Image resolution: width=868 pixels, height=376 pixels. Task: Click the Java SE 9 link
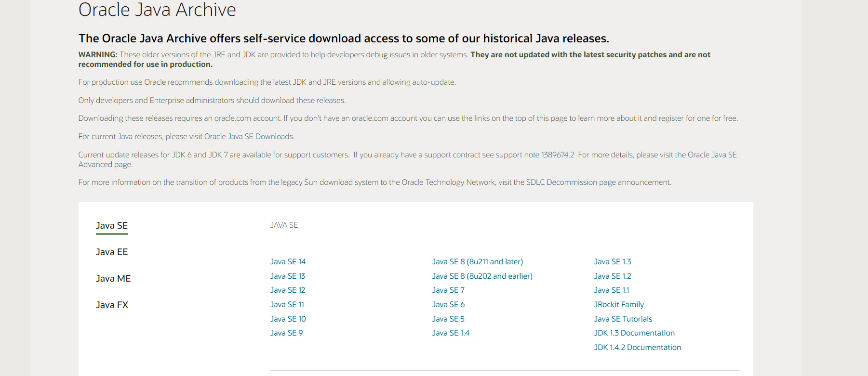[286, 333]
